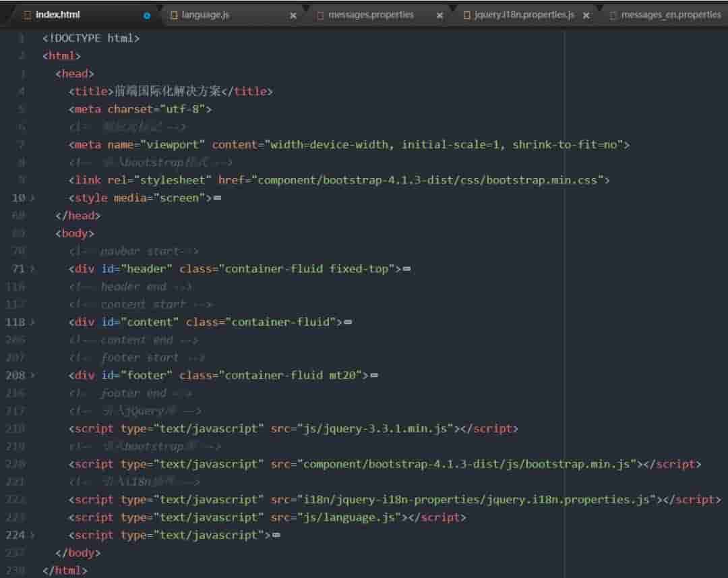Viewport: 728px width, 578px height.
Task: Close the language.js tab
Action: click(x=293, y=15)
